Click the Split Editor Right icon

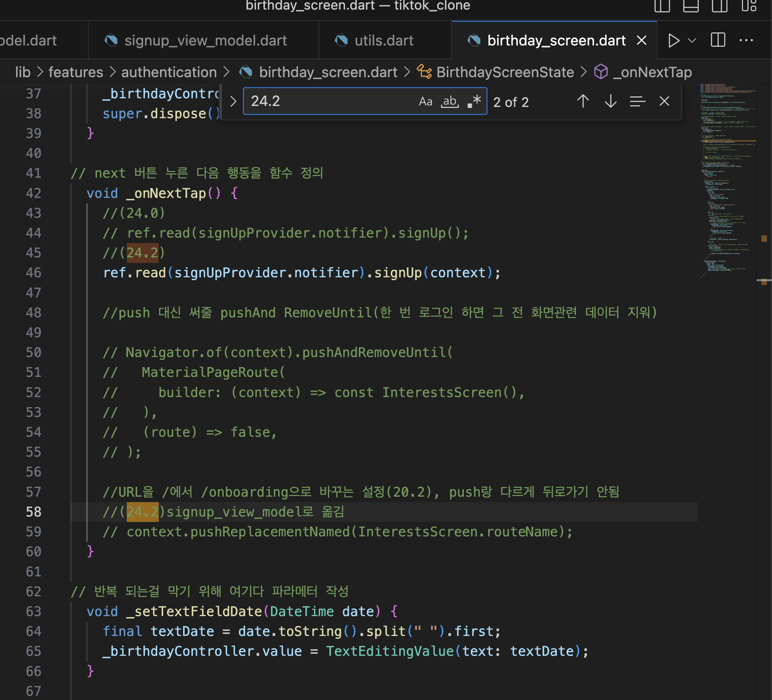[x=718, y=40]
